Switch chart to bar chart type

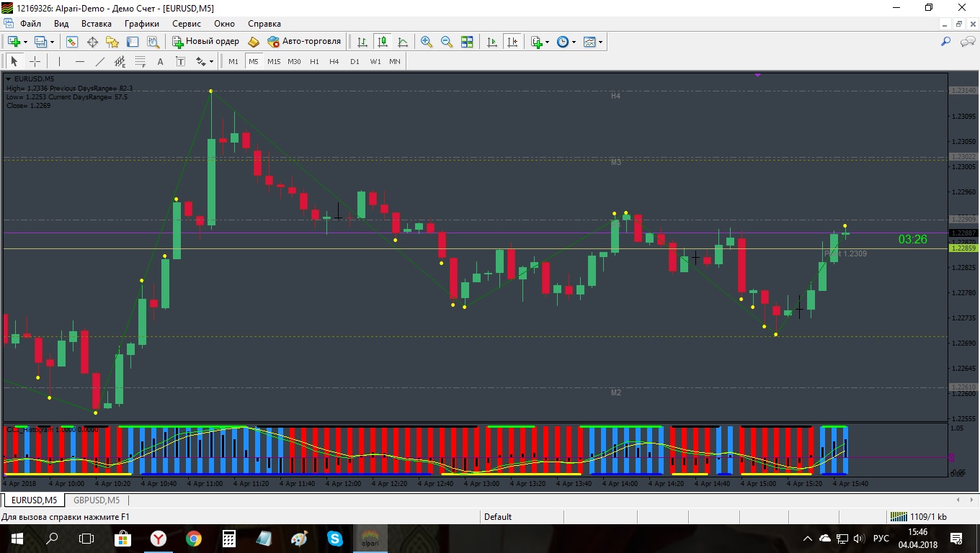coord(362,42)
